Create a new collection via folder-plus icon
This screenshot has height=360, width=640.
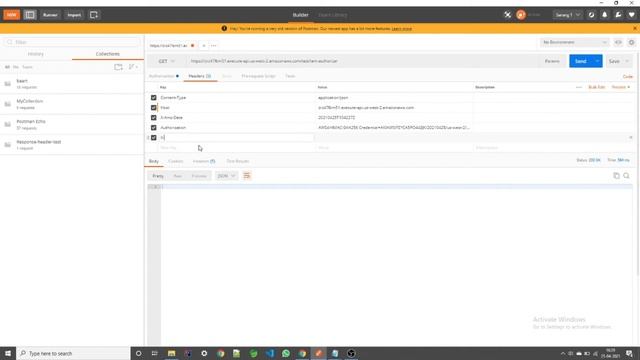118,67
